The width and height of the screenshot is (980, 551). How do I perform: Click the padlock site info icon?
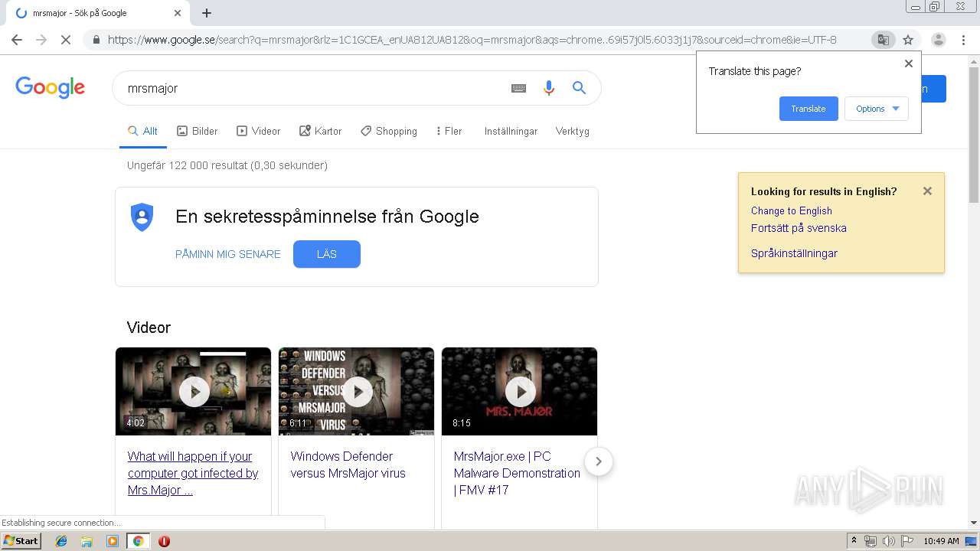(96, 40)
